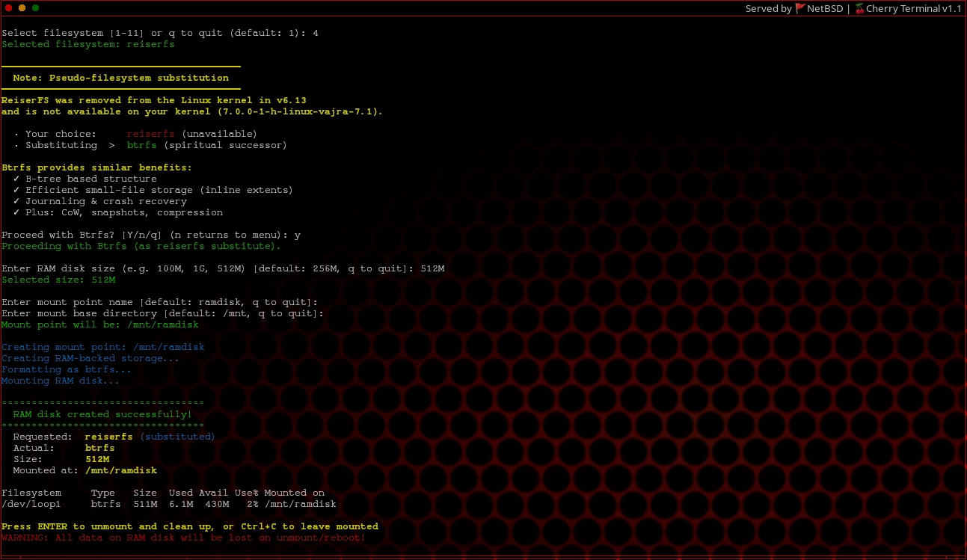Click the 'Btrfs provides similar benefits:' line

click(x=97, y=167)
